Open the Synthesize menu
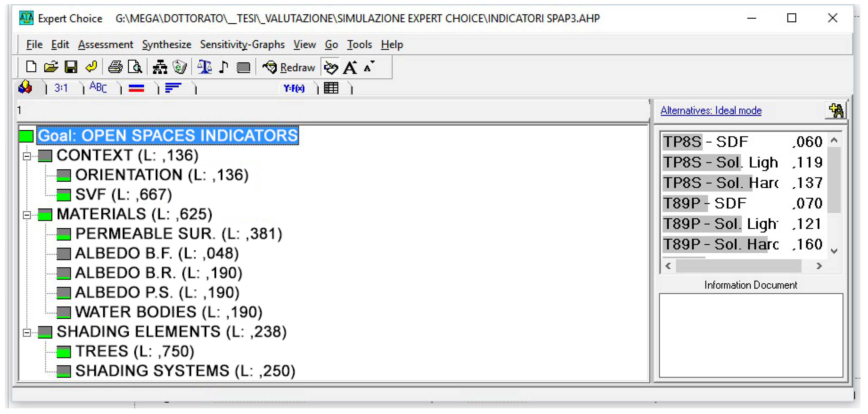 (166, 44)
